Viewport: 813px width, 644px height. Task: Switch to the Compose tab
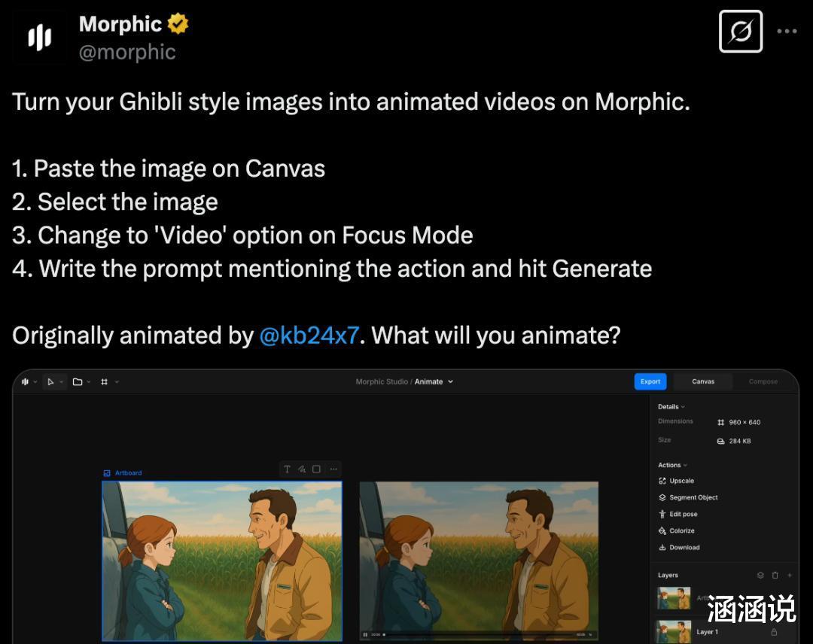pyautogui.click(x=763, y=382)
